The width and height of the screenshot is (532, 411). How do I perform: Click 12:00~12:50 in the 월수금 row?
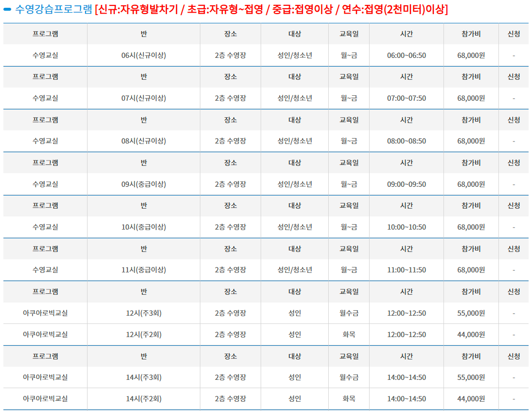407,313
